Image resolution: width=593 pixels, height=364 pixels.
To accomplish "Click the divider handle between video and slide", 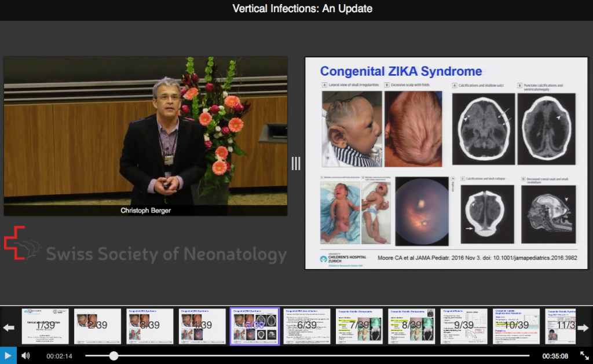I will [x=296, y=163].
